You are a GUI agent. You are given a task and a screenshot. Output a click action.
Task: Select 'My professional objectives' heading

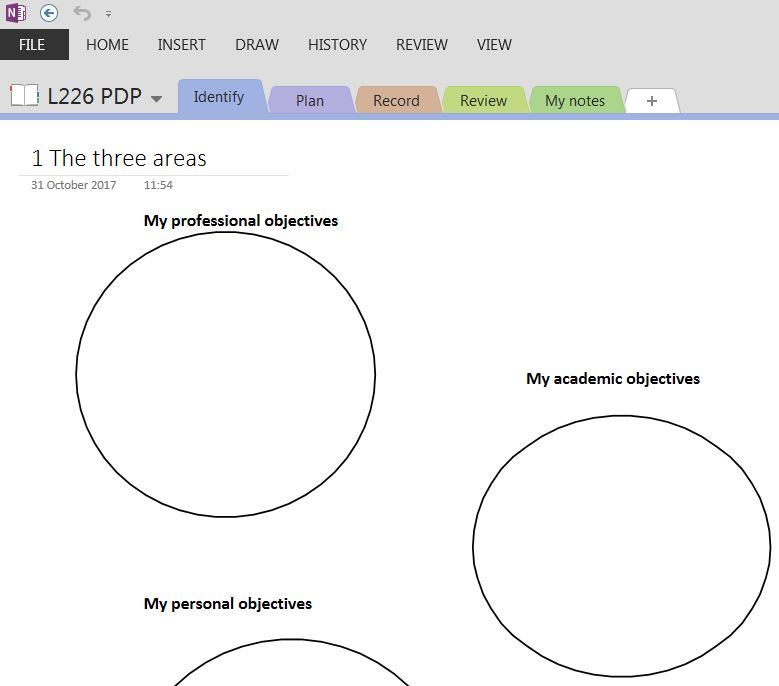pos(241,221)
